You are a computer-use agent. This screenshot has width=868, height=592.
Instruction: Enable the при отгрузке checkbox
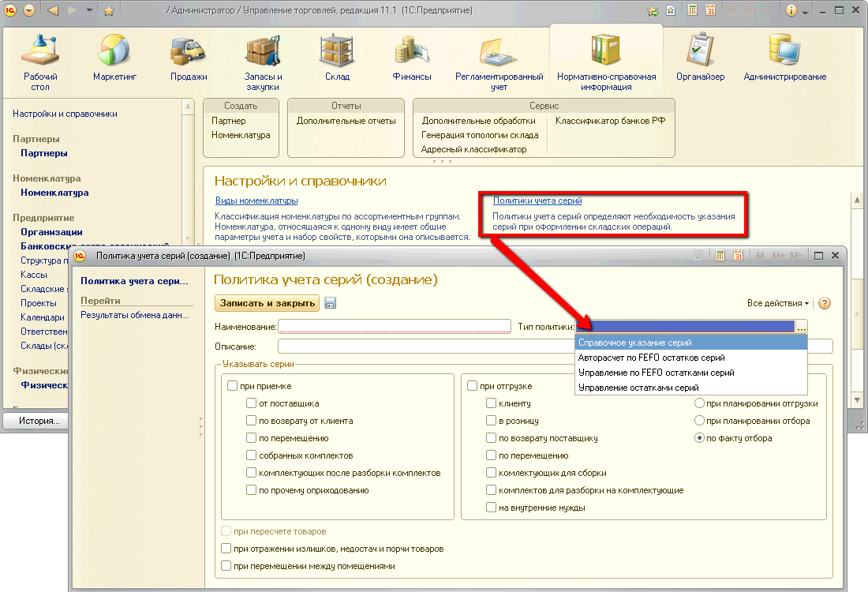(472, 385)
